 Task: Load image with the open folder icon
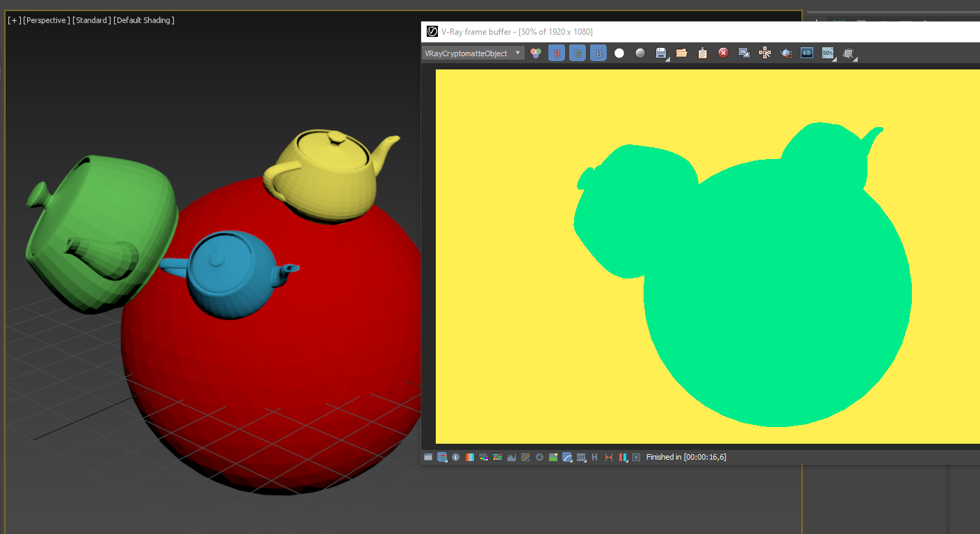[x=682, y=53]
